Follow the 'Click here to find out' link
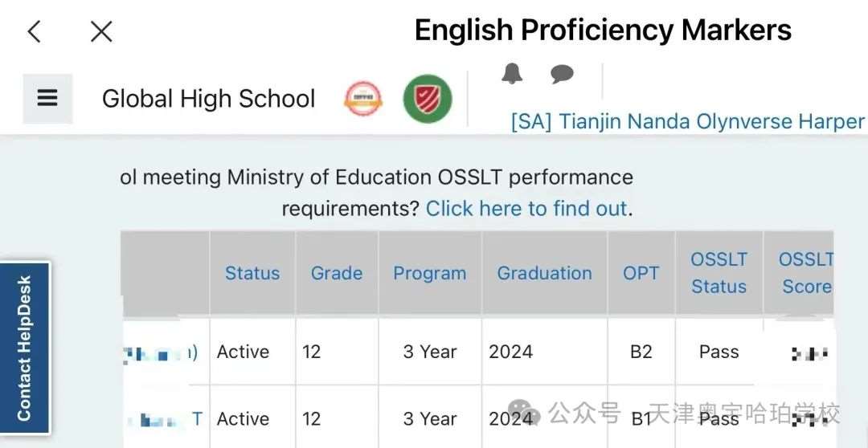 [526, 209]
